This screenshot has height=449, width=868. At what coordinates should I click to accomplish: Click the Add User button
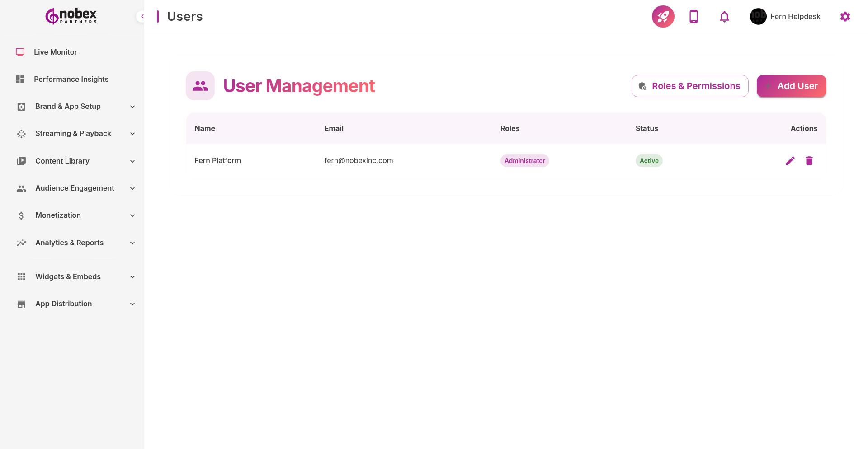pos(791,86)
